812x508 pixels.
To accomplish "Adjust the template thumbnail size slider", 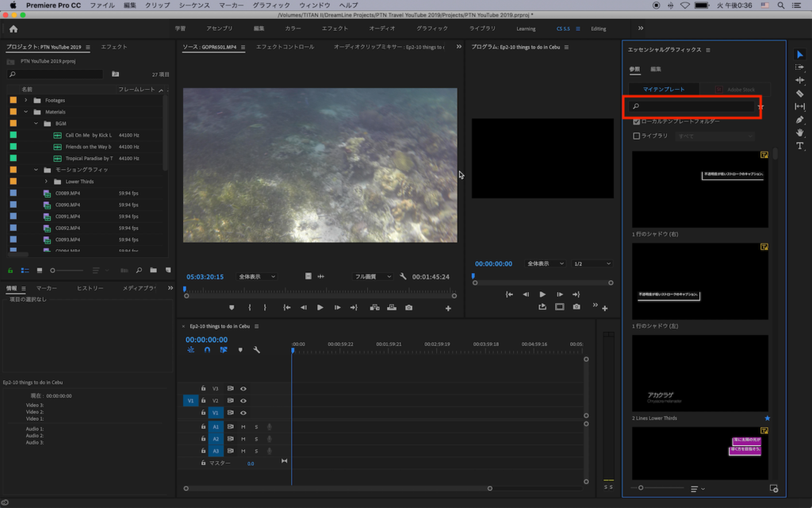I will (x=641, y=487).
